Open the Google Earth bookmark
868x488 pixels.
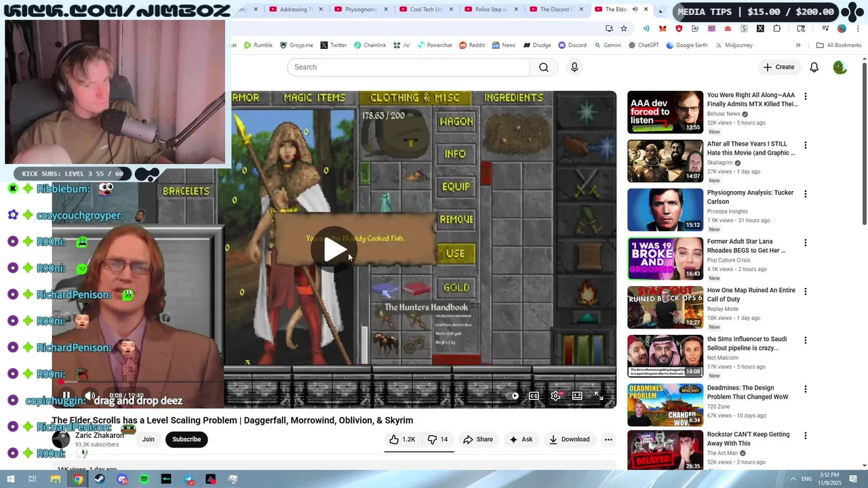(686, 45)
